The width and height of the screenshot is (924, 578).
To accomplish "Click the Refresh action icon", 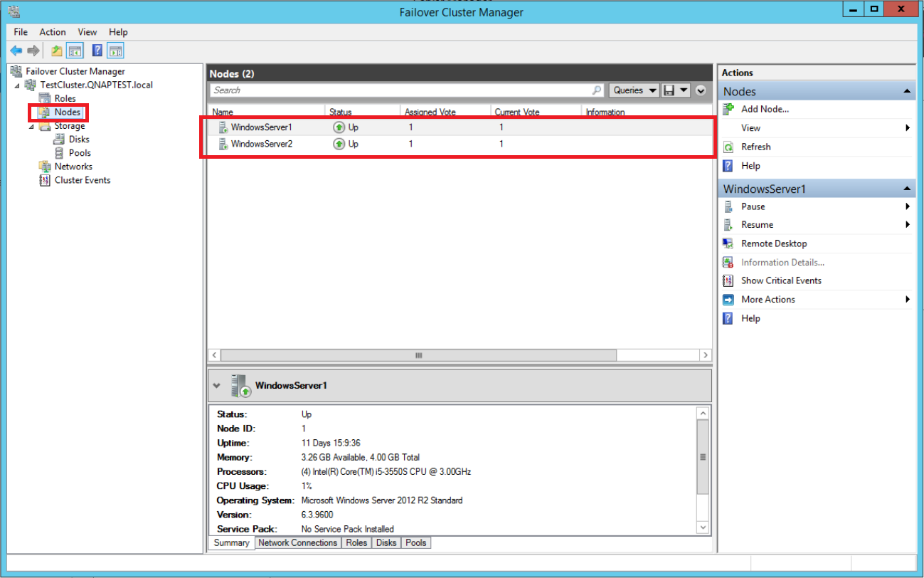I will click(x=728, y=147).
